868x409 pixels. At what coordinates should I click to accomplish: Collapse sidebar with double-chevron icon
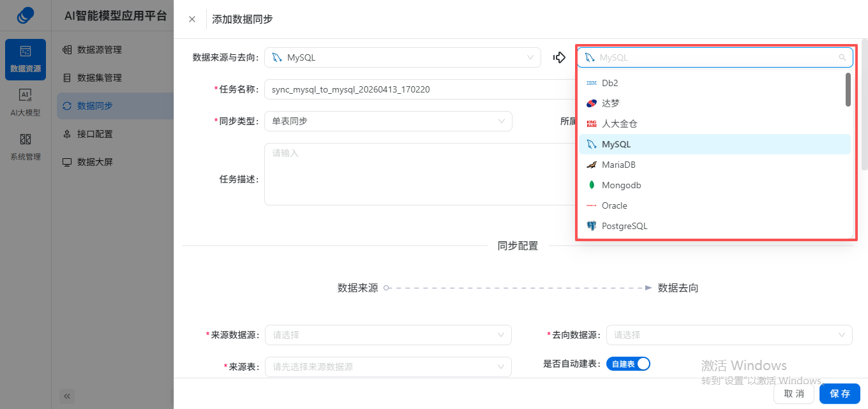68,396
